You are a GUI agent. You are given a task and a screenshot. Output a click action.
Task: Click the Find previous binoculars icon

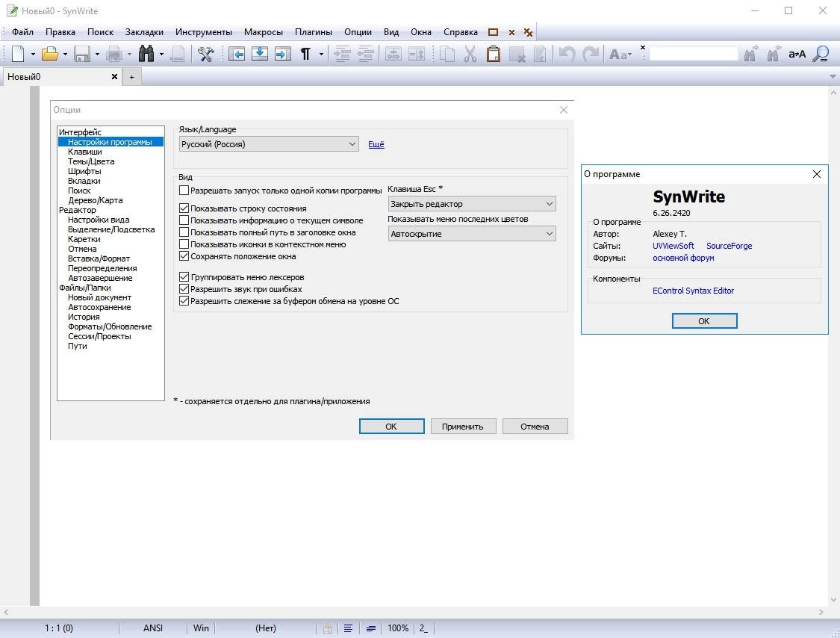click(774, 54)
